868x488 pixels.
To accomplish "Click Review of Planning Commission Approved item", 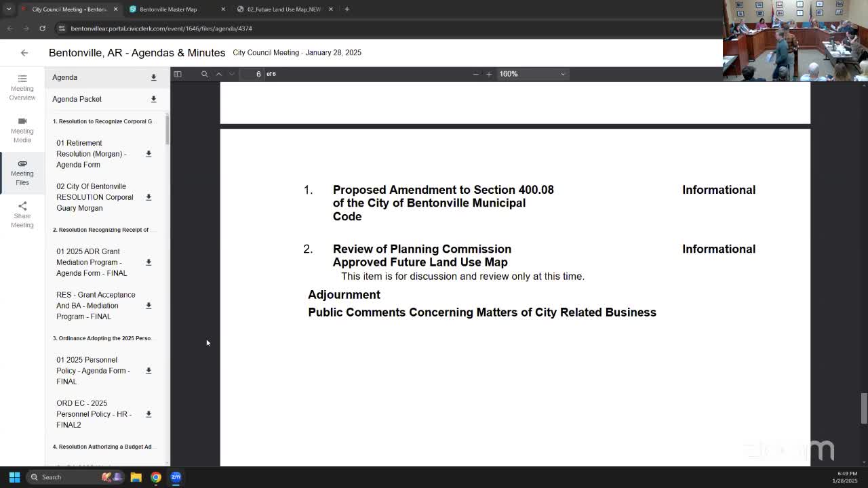I will tap(422, 256).
